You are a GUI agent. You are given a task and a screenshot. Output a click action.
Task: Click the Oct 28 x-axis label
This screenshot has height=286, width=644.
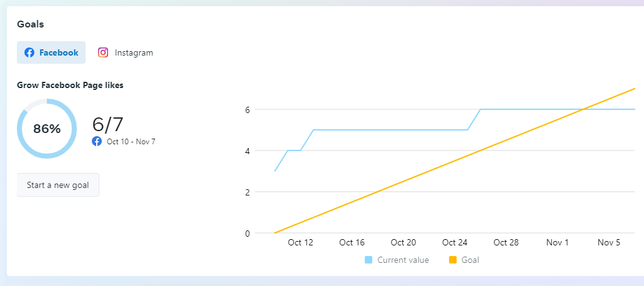point(506,243)
